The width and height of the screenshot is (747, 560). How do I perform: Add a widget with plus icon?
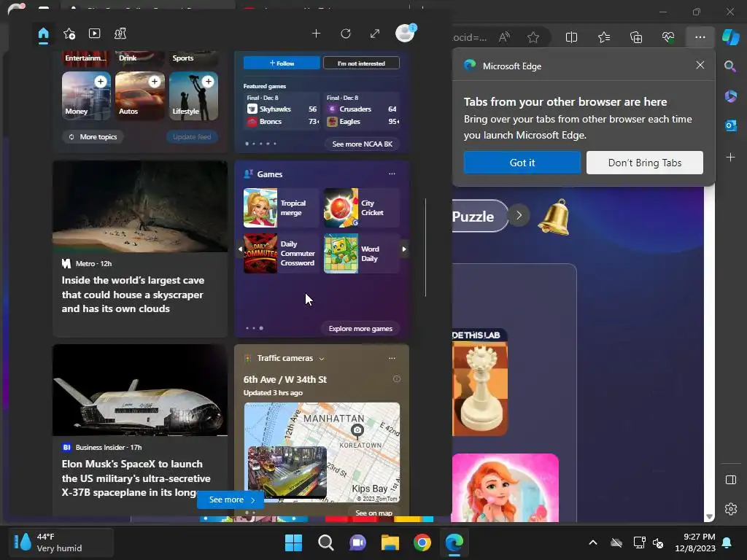tap(316, 34)
